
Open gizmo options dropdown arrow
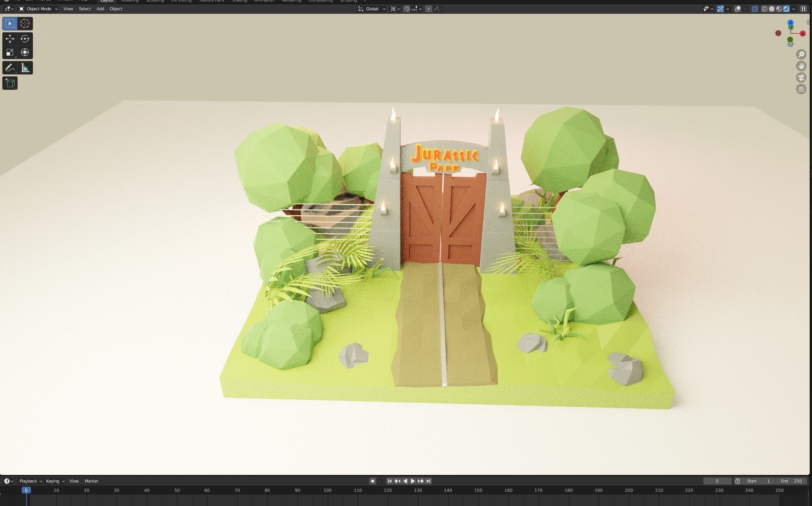728,9
